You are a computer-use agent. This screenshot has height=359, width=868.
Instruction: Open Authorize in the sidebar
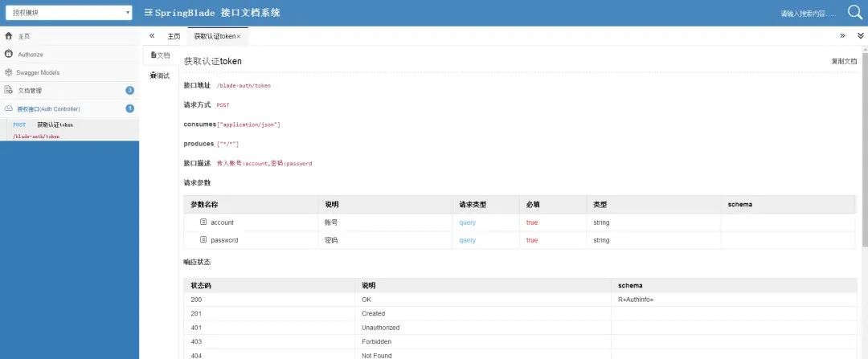coord(69,54)
